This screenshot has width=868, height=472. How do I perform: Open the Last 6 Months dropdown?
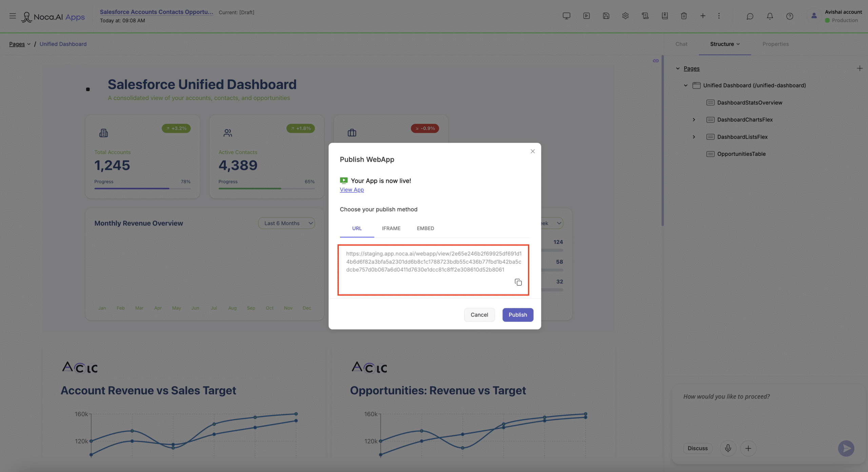[287, 223]
